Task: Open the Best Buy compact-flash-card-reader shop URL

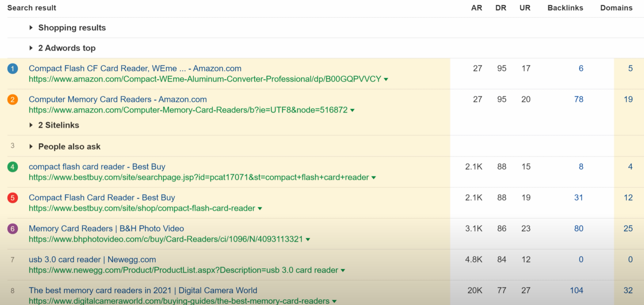Action: pyautogui.click(x=142, y=208)
